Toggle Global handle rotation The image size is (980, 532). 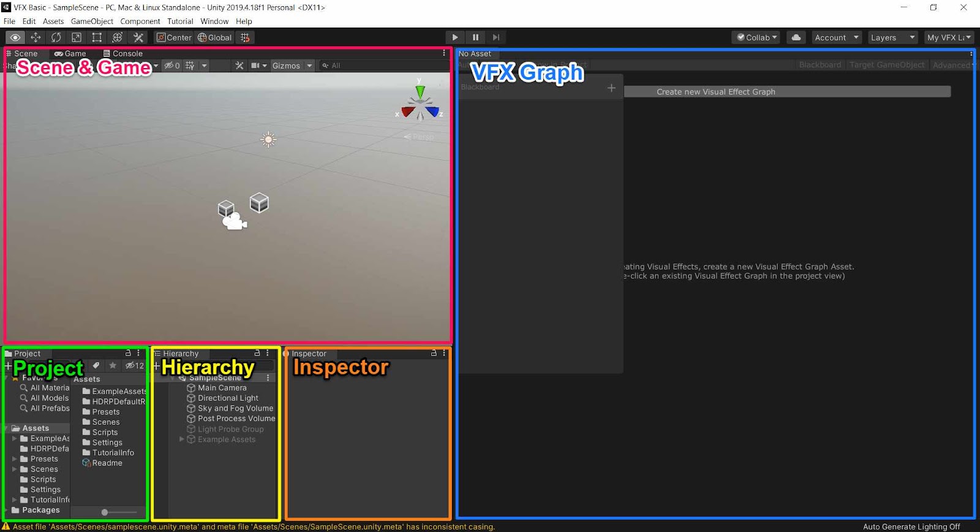pos(214,37)
